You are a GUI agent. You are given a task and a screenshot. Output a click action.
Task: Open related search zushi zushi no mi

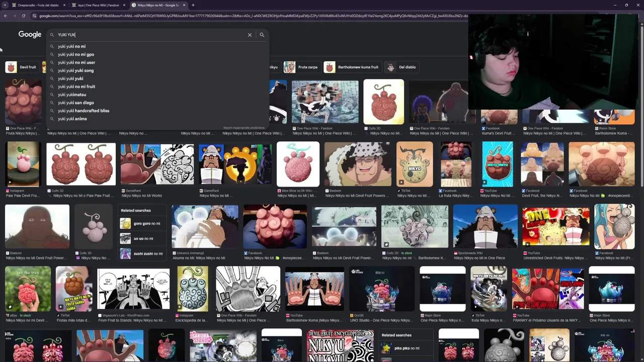[141, 254]
